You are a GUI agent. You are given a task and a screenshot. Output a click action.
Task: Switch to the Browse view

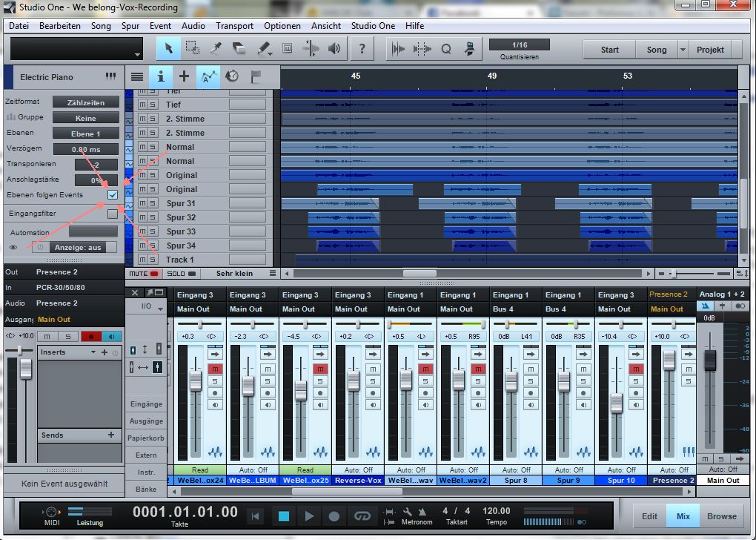pos(722,516)
